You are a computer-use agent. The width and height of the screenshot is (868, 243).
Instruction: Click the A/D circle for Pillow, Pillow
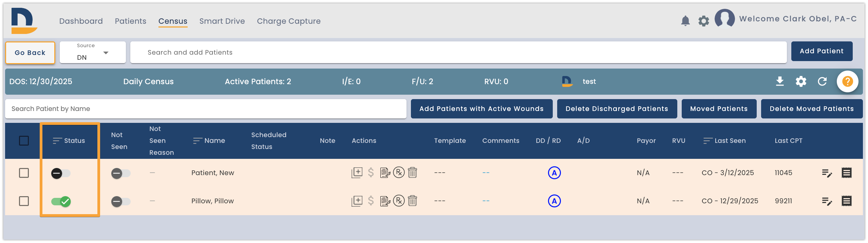tap(554, 201)
